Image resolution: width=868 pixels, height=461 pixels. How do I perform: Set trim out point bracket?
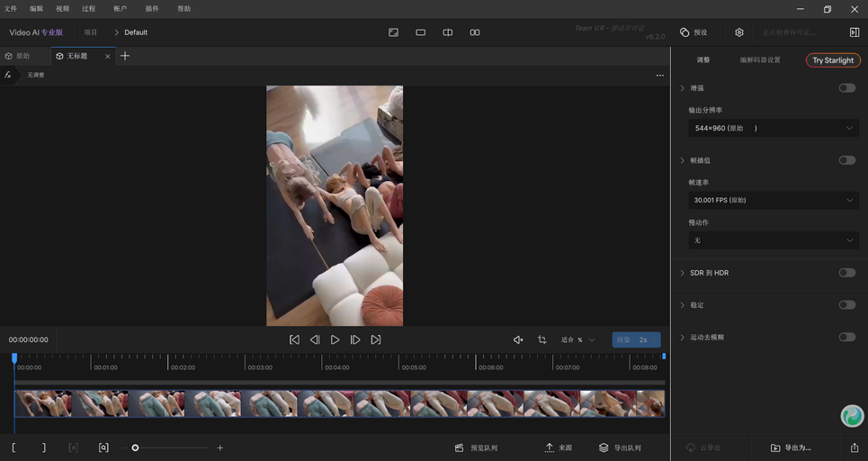tap(44, 447)
